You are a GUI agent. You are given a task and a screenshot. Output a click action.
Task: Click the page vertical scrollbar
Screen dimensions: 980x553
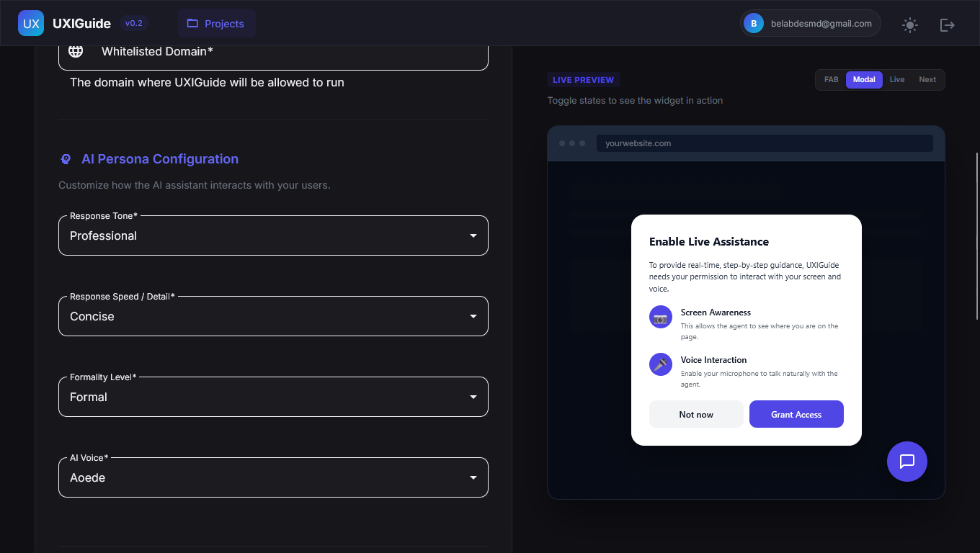point(977,235)
